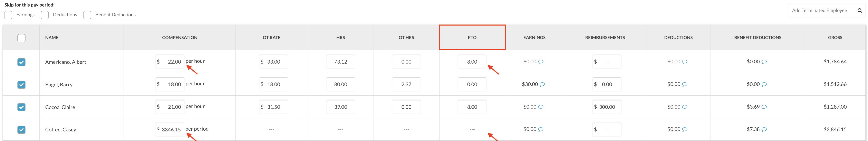Open earnings comment for Albert Americano
Viewport: 868px width, 141px height.
[x=541, y=62]
